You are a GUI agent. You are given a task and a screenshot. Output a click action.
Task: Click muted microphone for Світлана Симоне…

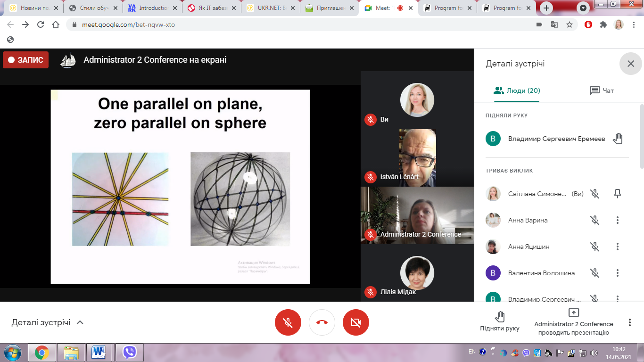pyautogui.click(x=595, y=194)
